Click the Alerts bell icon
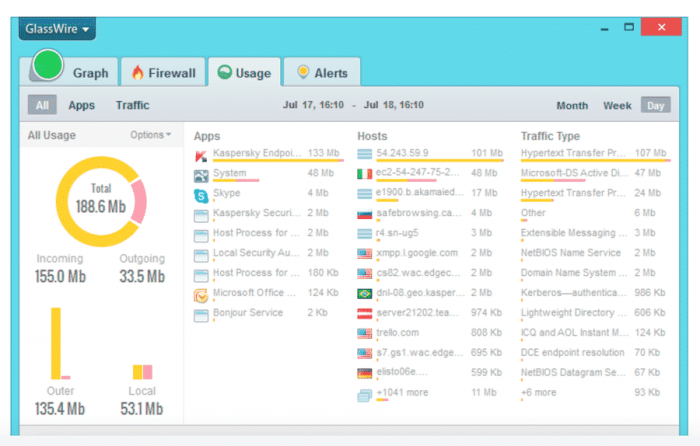Screen dimensions: 700x446 click(303, 72)
